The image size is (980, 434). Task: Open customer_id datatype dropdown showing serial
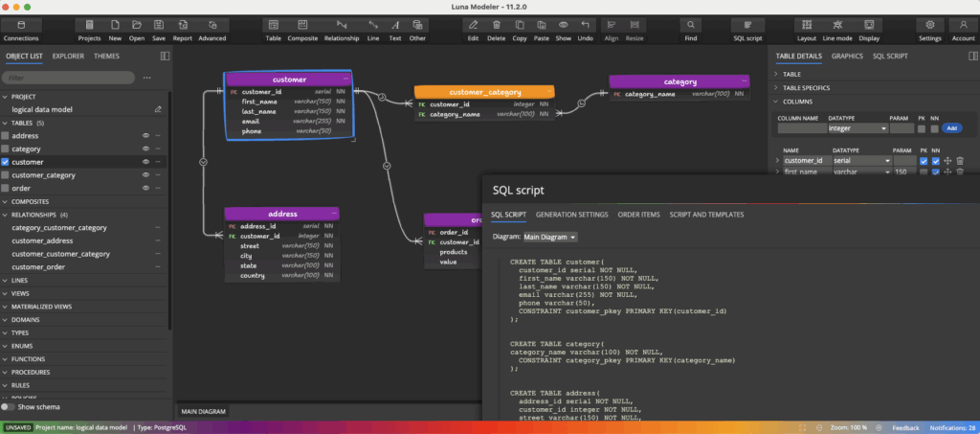pos(861,161)
